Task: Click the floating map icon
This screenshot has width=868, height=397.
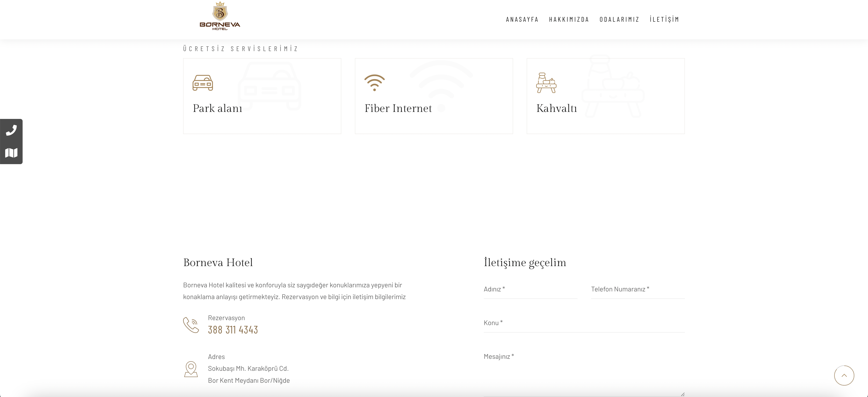Action: click(12, 153)
